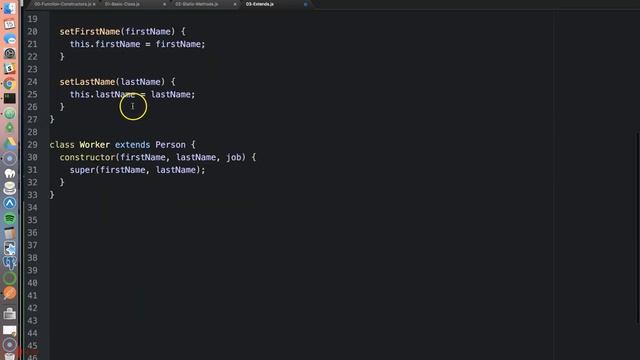This screenshot has width=640, height=360.
Task: Open the orange Postman dock icon
Action: pyautogui.click(x=9, y=293)
